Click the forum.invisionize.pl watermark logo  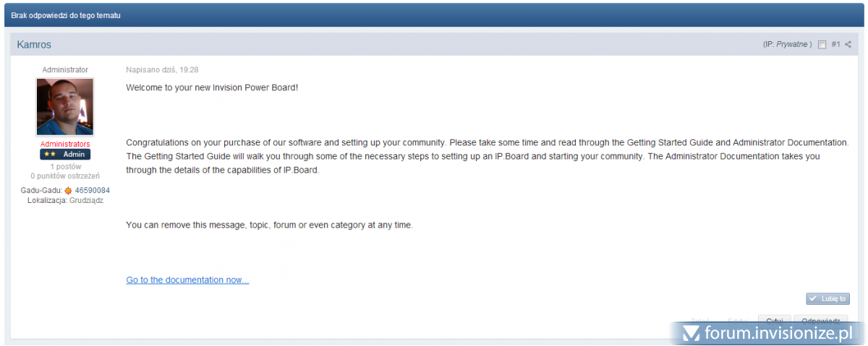[x=768, y=333]
